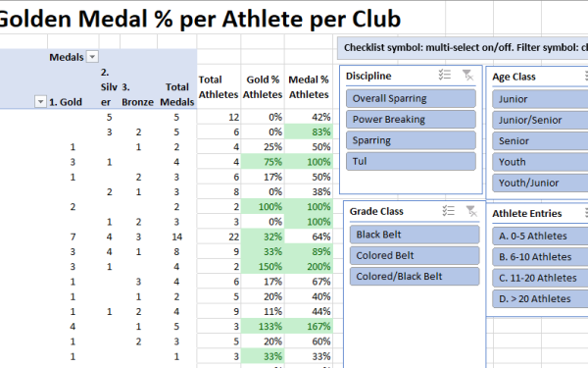Filter by Black Belt grade class
The image size is (588, 368).
(x=415, y=235)
